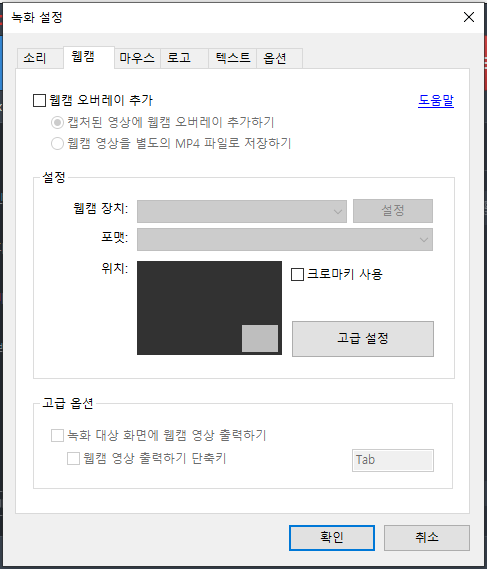The image size is (487, 569).
Task: Switch to the 옵션 tab
Action: 279,58
